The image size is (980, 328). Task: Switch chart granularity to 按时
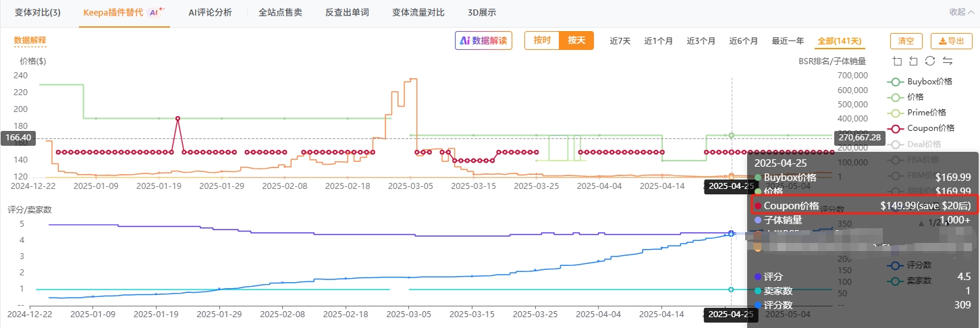point(542,40)
